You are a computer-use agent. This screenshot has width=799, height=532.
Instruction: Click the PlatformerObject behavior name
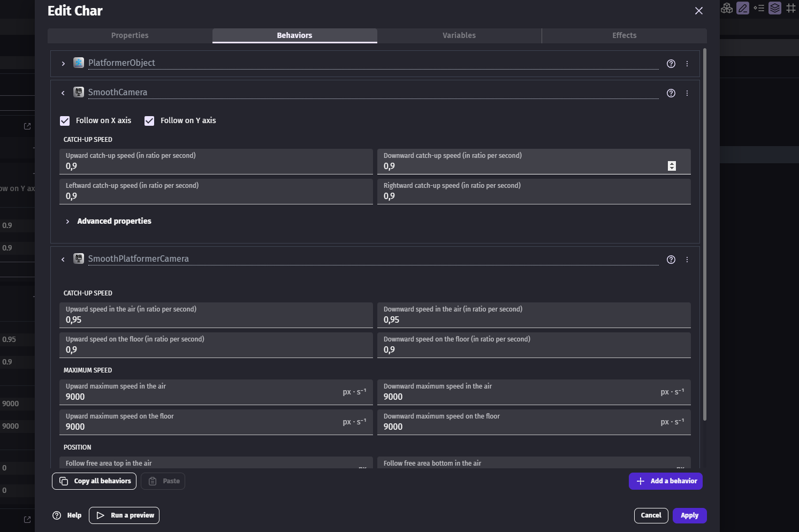tap(121, 63)
